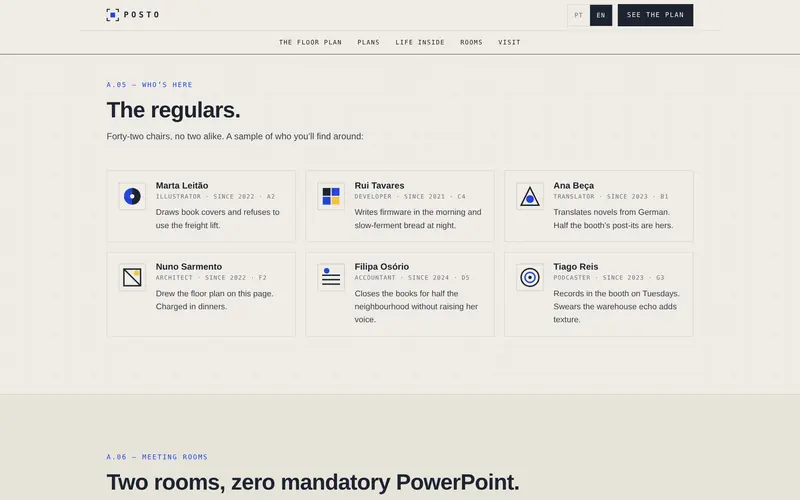Click 'Draws book covers' description text
Screen dimensions: 800x500
pos(217,218)
